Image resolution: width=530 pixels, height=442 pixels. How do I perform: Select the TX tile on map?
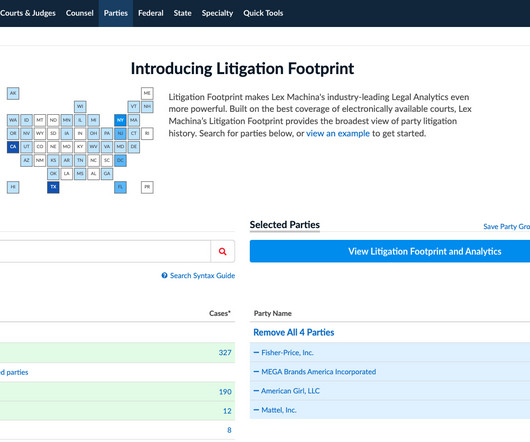53,187
